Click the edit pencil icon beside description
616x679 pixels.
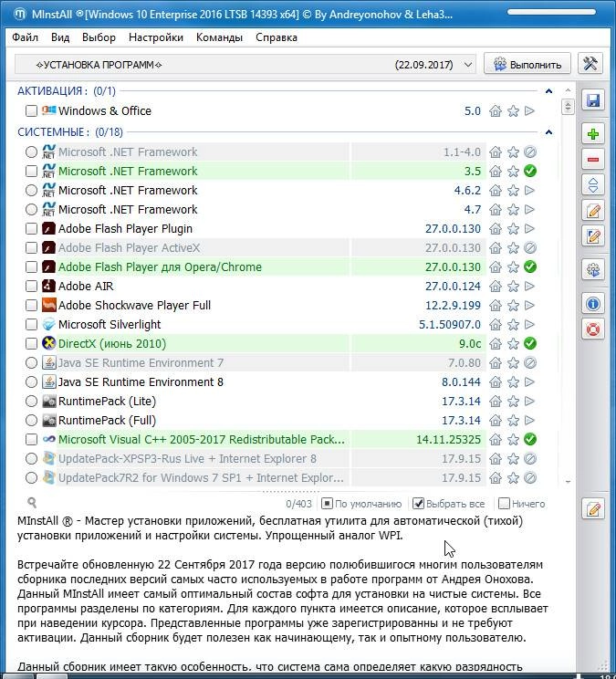pyautogui.click(x=592, y=509)
